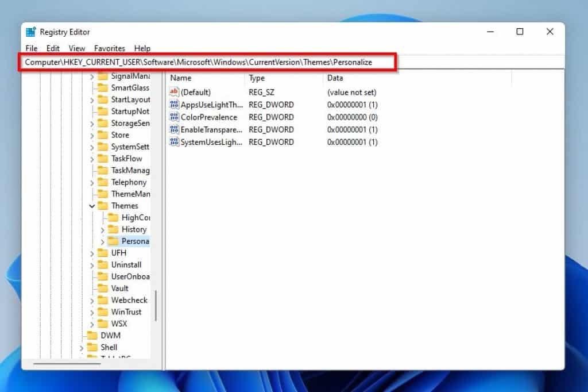Expand the SystemSett key

click(x=92, y=148)
